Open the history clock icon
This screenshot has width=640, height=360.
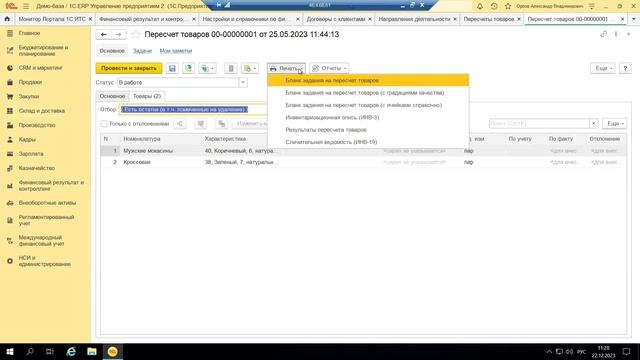(494, 6)
